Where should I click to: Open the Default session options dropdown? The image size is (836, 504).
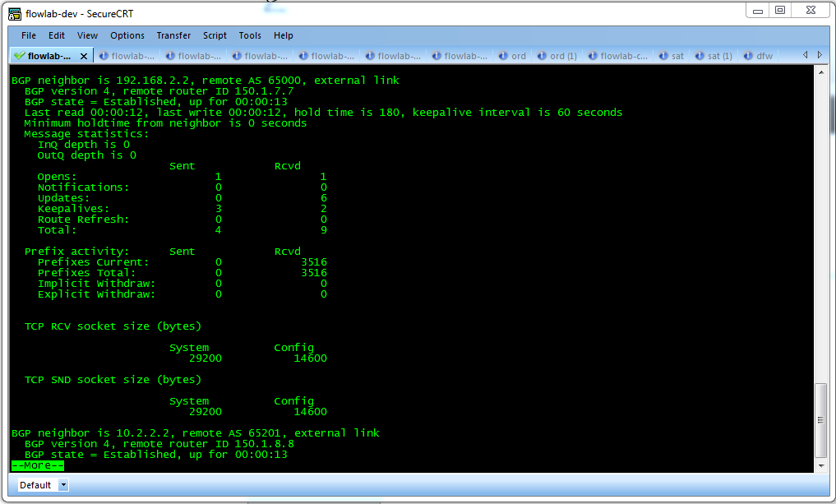pyautogui.click(x=62, y=485)
